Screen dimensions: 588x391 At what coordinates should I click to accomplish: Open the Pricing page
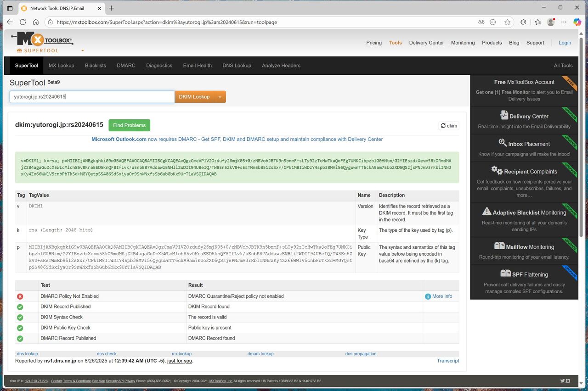point(374,43)
